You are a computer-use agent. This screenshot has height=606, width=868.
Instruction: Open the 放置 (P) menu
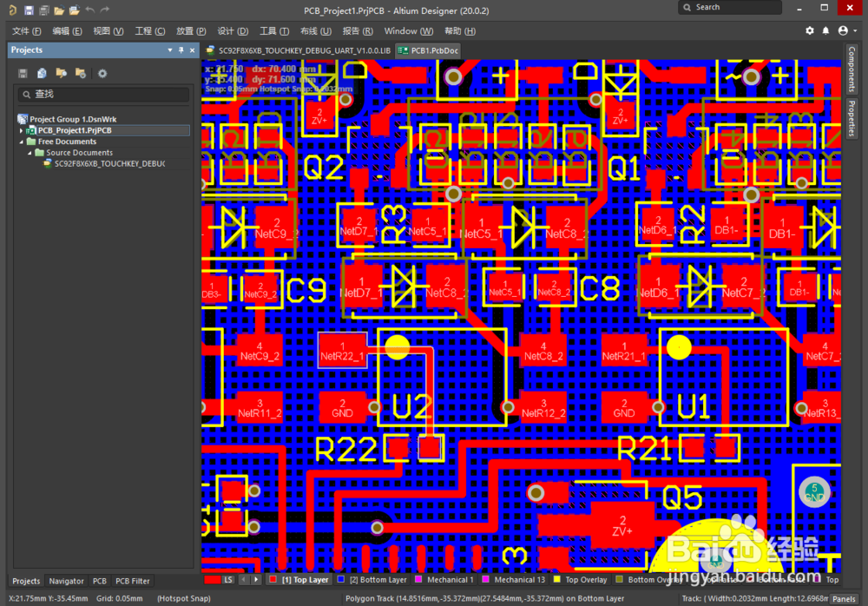click(x=191, y=31)
